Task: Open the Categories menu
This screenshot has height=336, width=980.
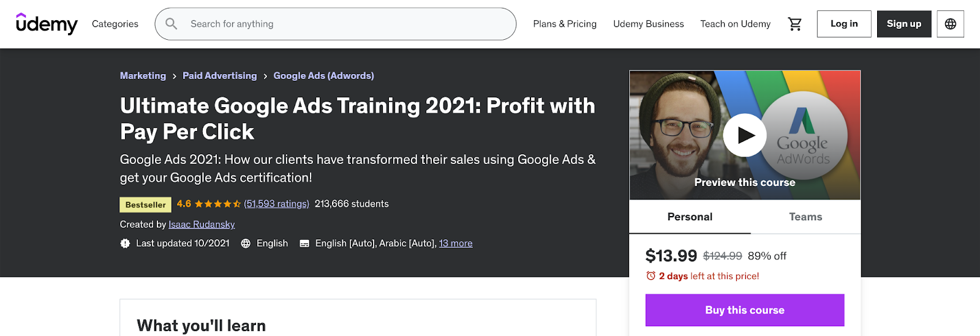Action: click(115, 24)
